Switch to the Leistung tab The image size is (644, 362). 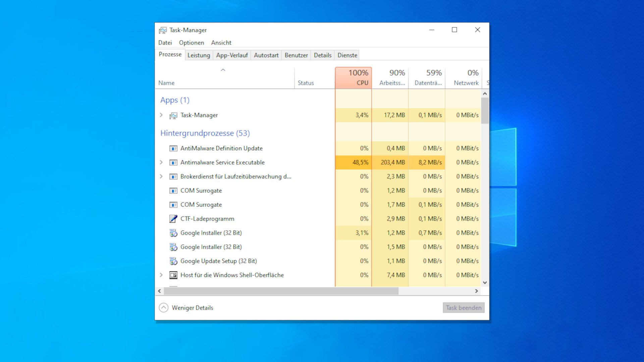[x=199, y=55]
